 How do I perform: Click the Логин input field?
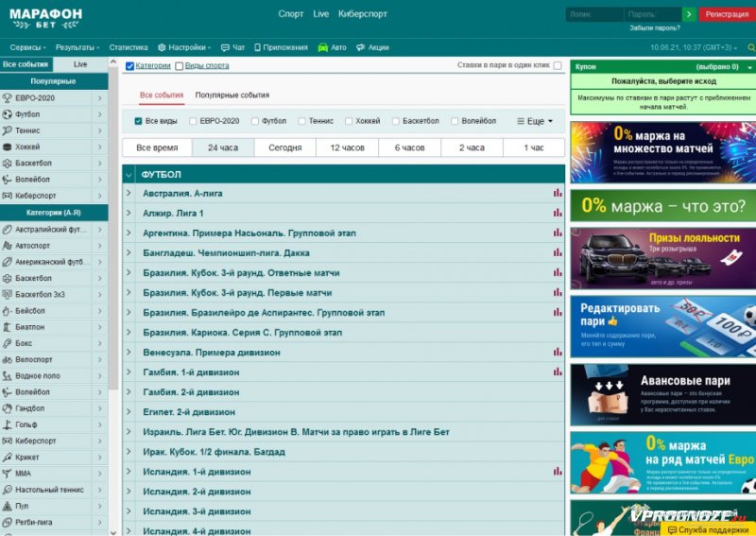pyautogui.click(x=594, y=14)
